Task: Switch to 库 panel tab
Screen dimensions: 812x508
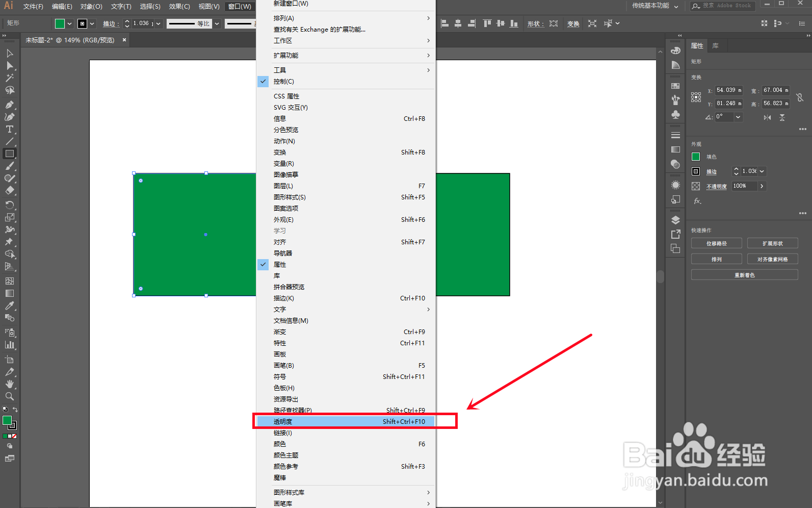Action: tap(716, 46)
